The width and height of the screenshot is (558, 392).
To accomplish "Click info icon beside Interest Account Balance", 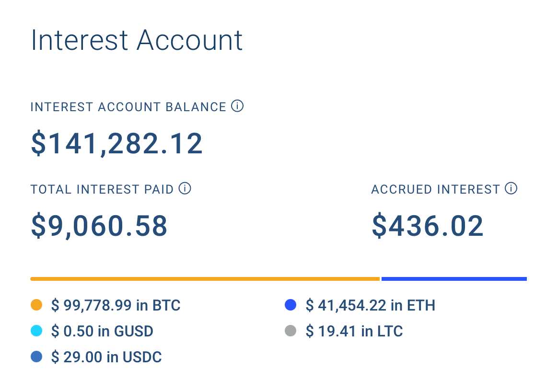I will 237,106.
